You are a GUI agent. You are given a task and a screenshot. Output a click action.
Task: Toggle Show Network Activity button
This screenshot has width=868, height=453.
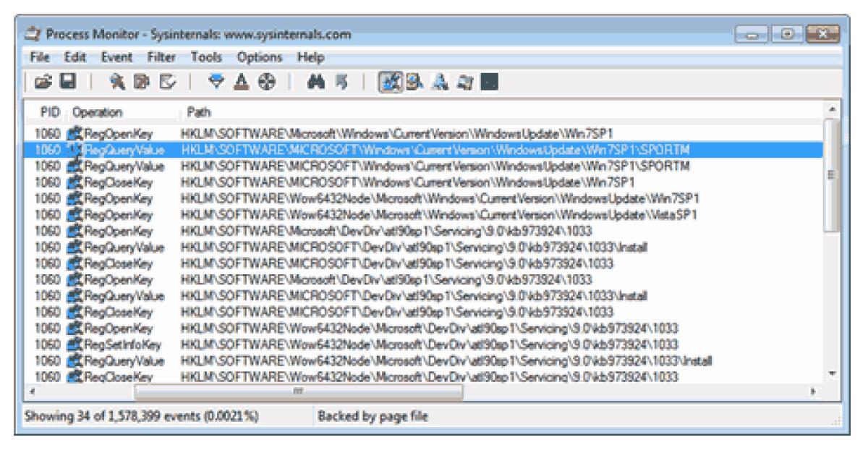point(440,83)
